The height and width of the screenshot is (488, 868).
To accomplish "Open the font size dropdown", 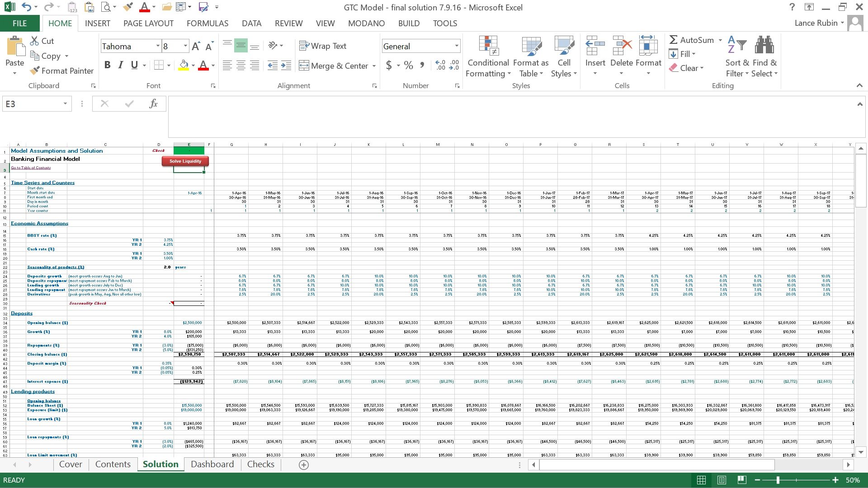I will pyautogui.click(x=185, y=46).
